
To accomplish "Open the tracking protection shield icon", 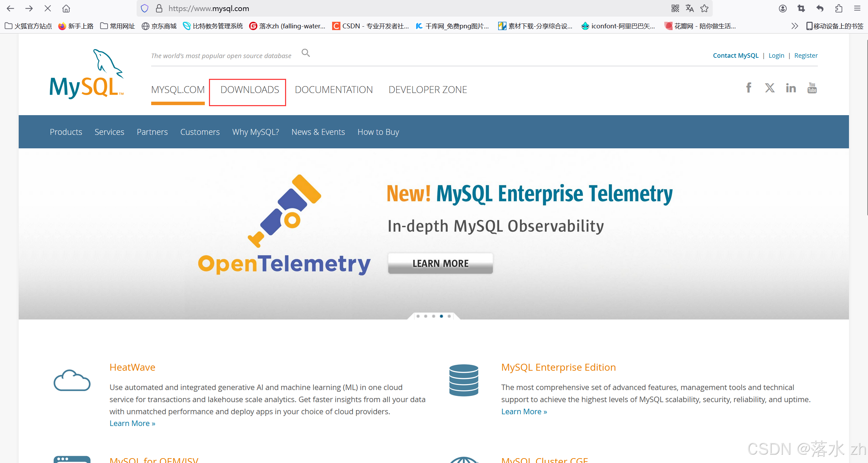I will 145,8.
